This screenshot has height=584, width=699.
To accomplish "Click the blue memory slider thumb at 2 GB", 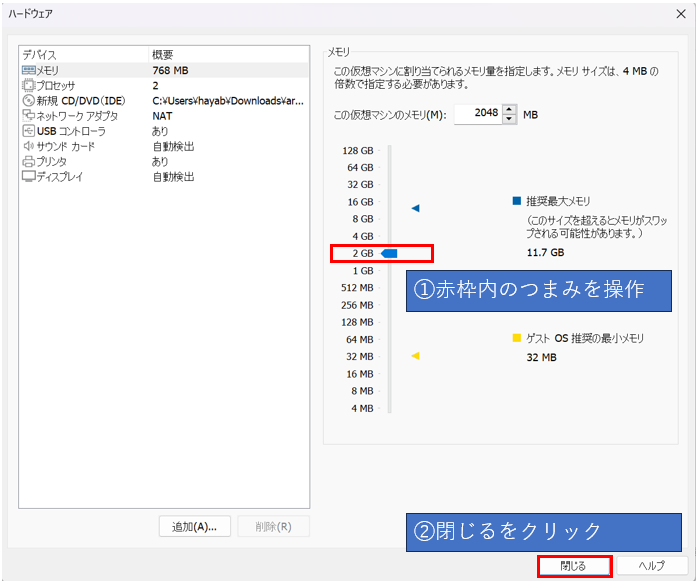I will pyautogui.click(x=389, y=254).
